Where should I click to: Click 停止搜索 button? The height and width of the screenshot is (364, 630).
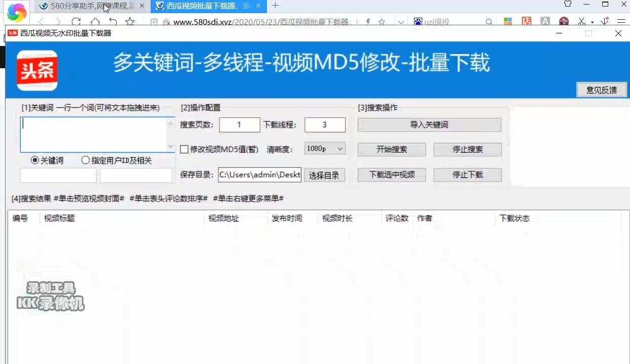point(468,150)
